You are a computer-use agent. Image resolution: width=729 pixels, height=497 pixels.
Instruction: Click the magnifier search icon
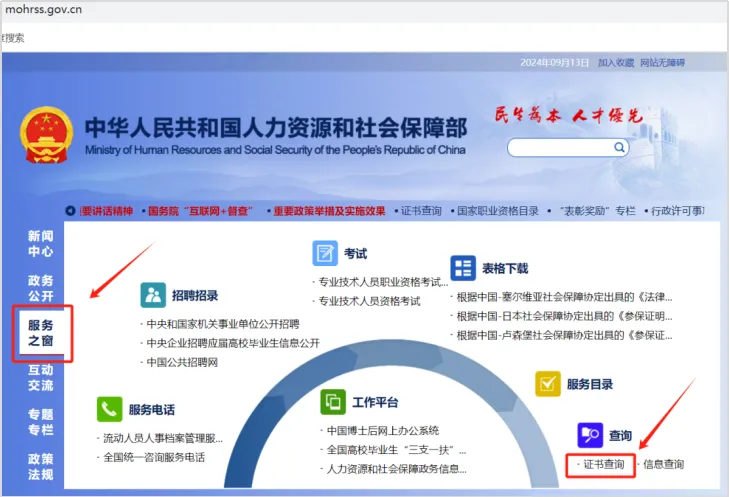pyautogui.click(x=619, y=147)
